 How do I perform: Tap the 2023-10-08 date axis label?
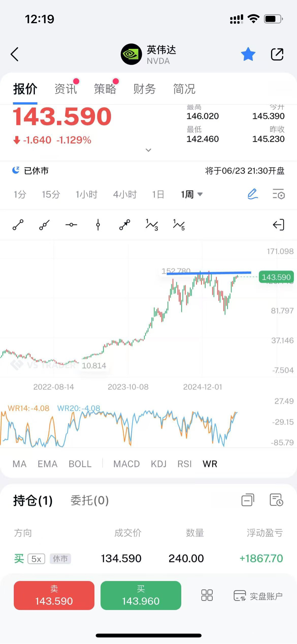pos(128,387)
